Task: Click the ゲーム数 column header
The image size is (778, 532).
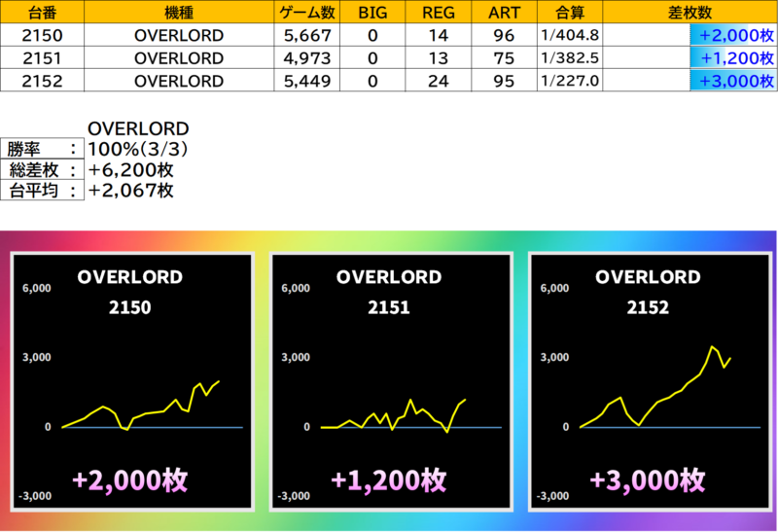Action: 306,12
